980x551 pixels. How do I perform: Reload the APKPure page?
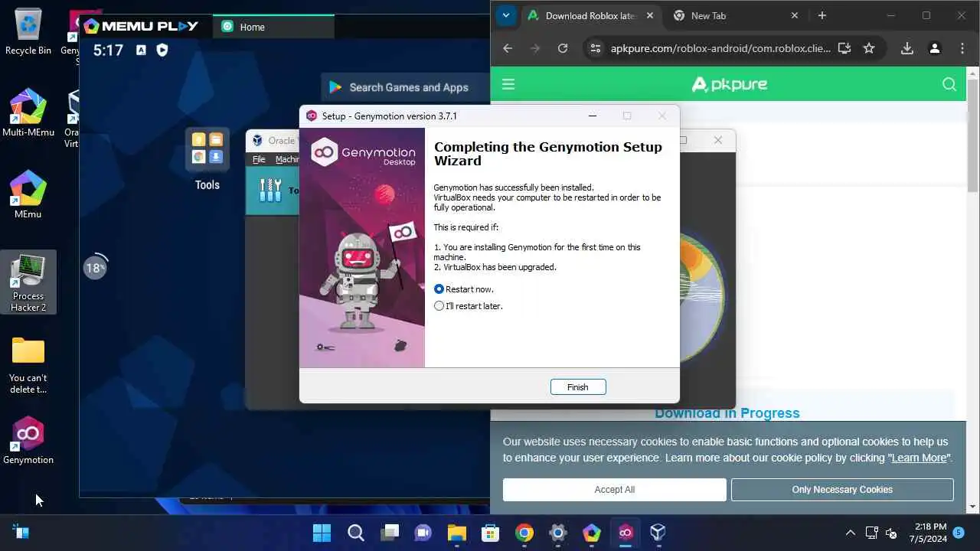[x=563, y=48]
